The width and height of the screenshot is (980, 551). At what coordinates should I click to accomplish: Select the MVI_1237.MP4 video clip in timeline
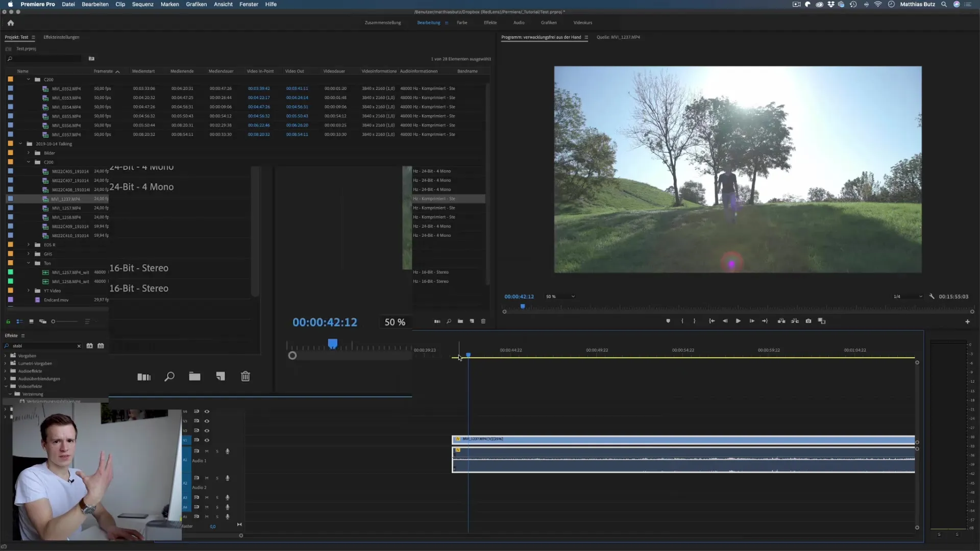(x=683, y=439)
